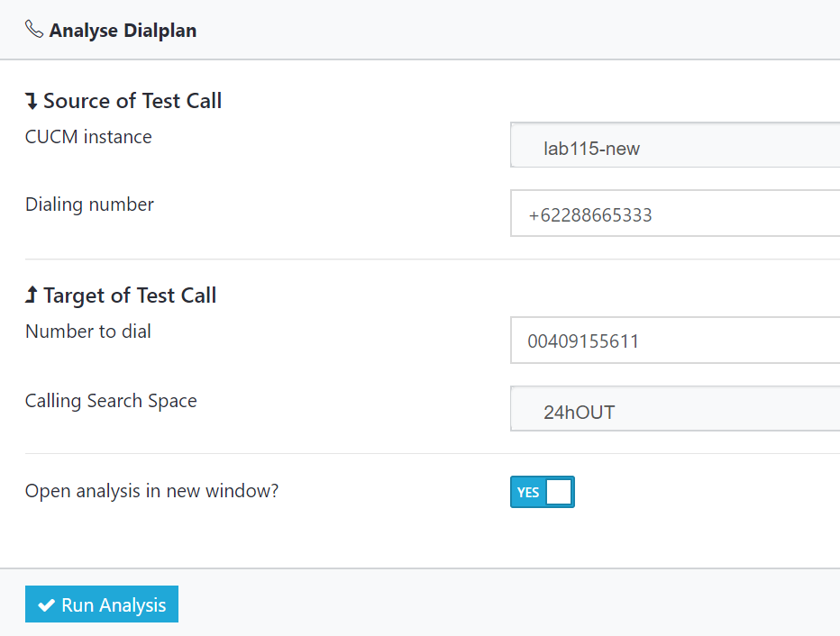This screenshot has width=840, height=636.
Task: Click the Source of Test Call heading
Action: (132, 101)
